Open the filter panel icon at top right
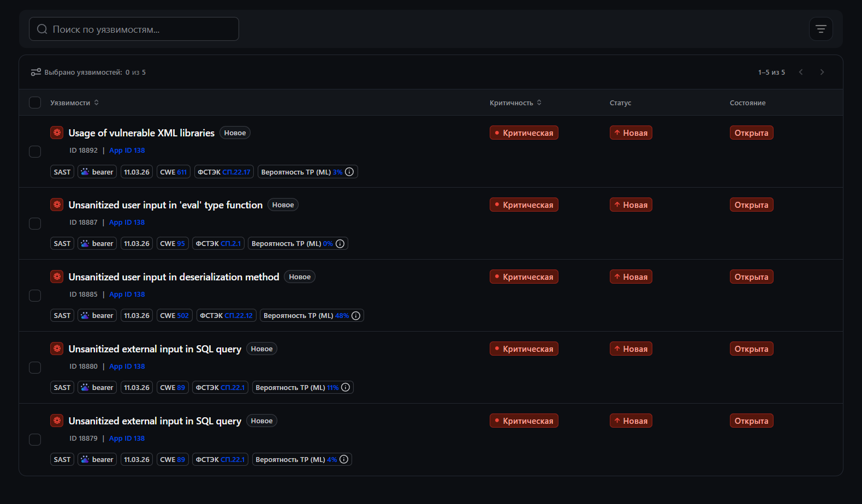The image size is (862, 504). [x=821, y=29]
